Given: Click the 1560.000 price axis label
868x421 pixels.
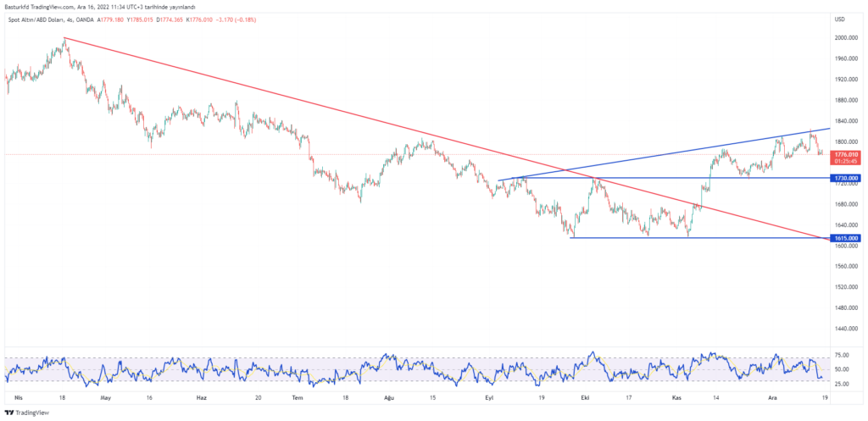Looking at the screenshot, I should pos(846,267).
